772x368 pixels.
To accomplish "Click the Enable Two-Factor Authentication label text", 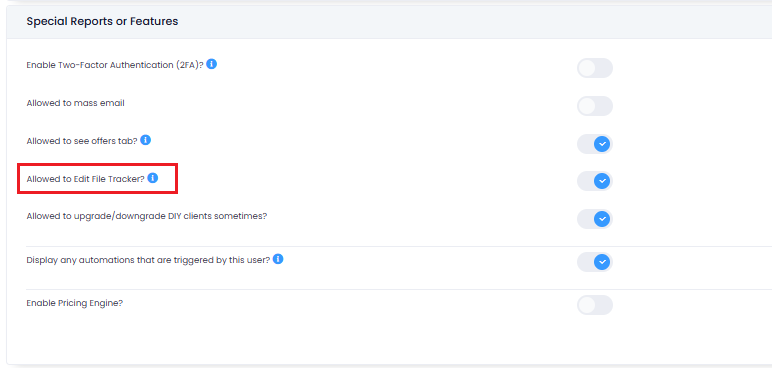I will point(115,65).
